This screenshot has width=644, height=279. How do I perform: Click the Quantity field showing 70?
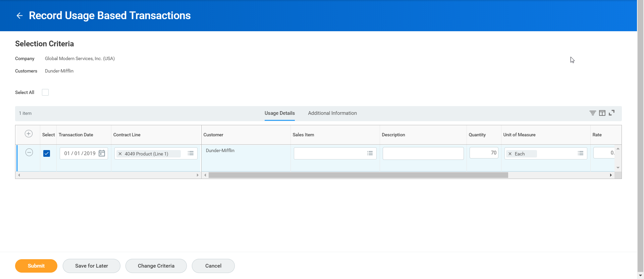tap(484, 153)
